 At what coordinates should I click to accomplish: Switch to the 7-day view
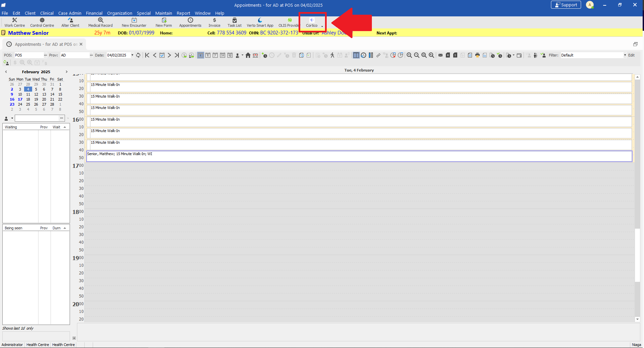coord(215,55)
